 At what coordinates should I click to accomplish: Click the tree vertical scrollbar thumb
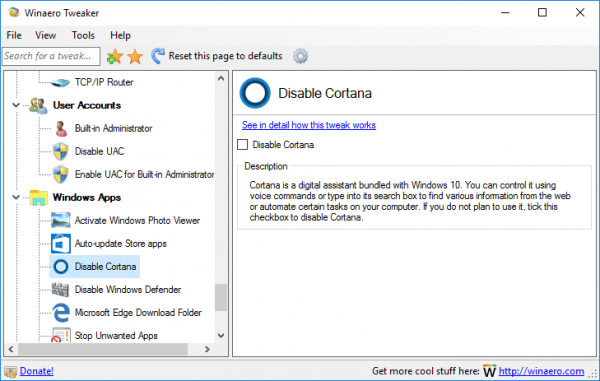[x=221, y=298]
